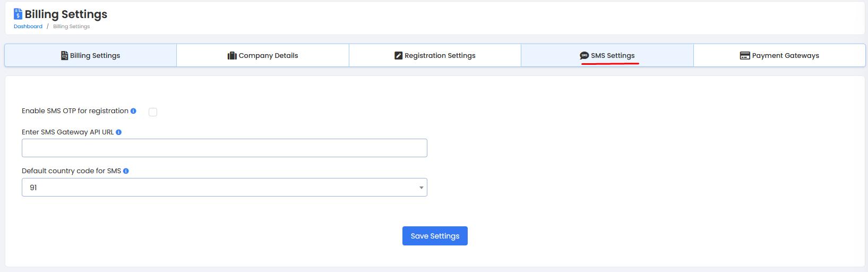The width and height of the screenshot is (868, 272).
Task: Select the SMS Settings tab label
Action: 613,56
